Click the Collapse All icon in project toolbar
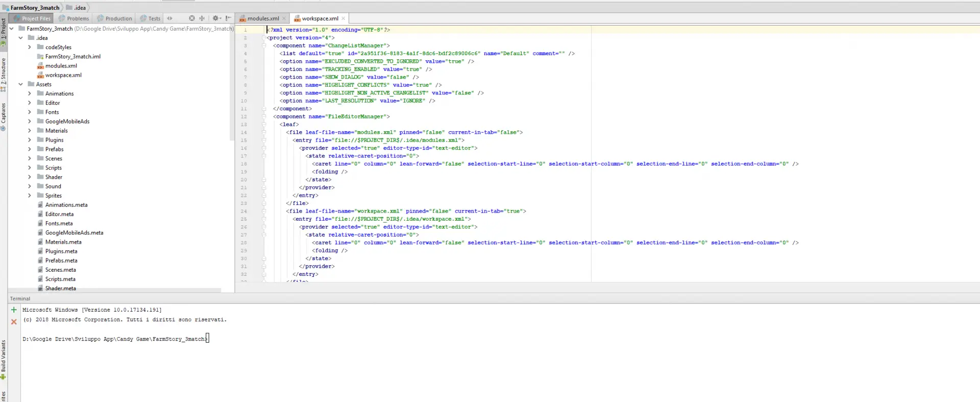 coord(202,18)
